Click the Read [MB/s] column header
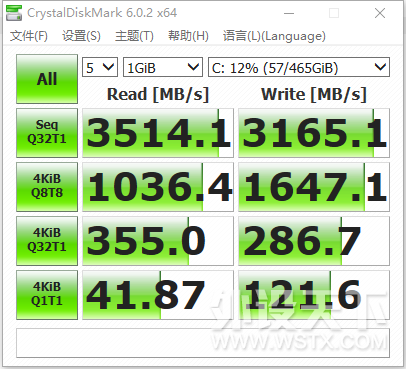 point(158,94)
